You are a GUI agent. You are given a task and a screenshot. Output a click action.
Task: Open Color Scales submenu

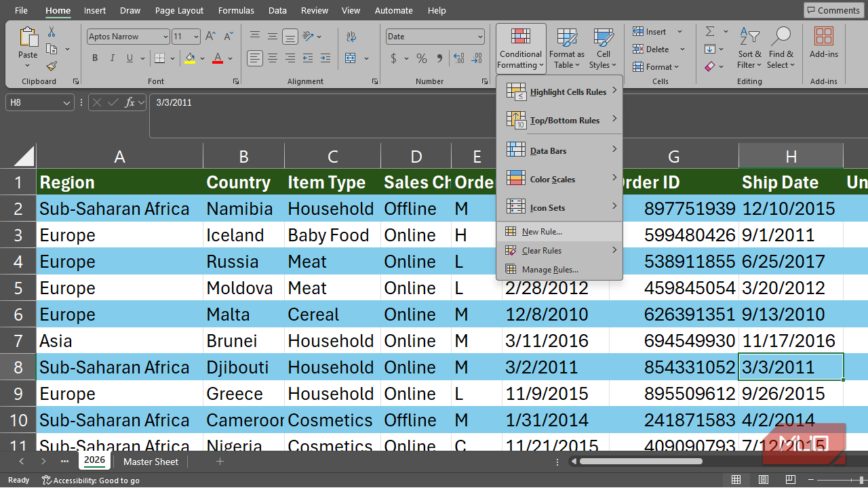pos(559,179)
